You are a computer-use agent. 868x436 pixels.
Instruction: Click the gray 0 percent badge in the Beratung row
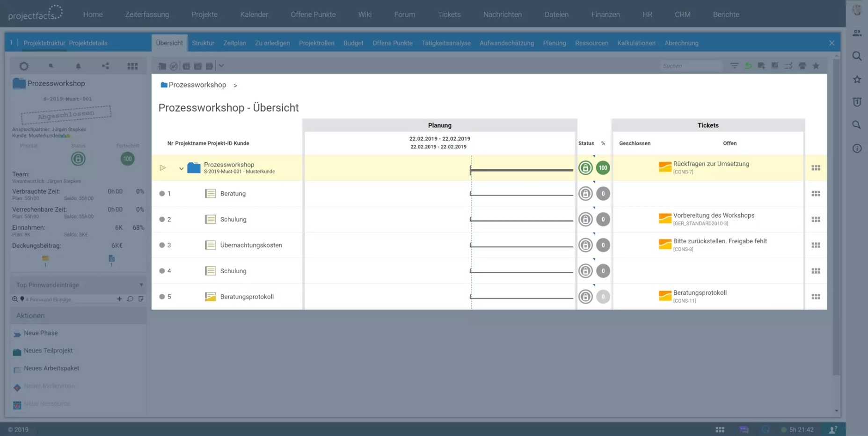[x=603, y=194]
